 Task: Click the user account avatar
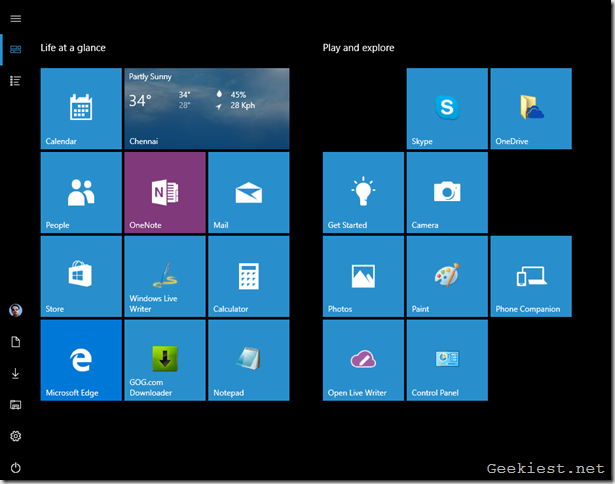[15, 310]
